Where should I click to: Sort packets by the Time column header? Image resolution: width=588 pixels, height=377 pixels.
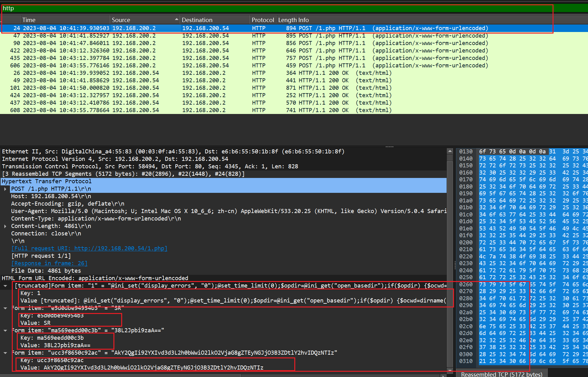click(x=66, y=20)
